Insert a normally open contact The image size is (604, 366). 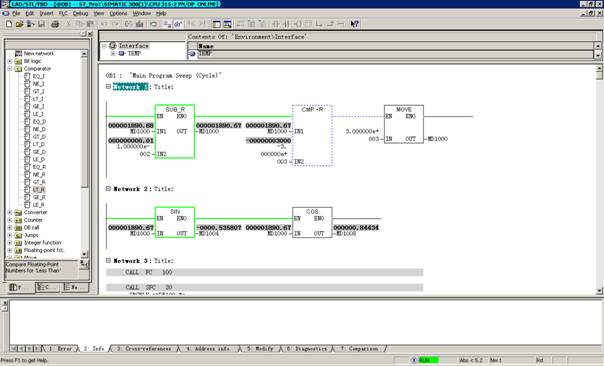(276, 24)
